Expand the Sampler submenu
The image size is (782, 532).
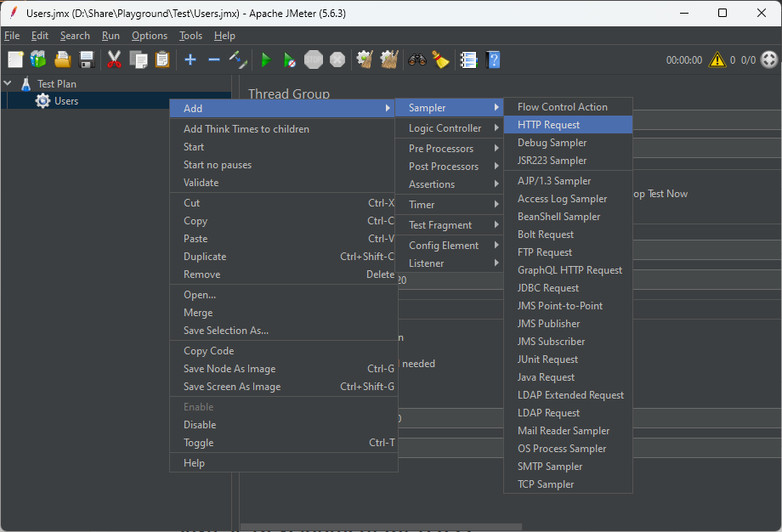[x=449, y=108]
